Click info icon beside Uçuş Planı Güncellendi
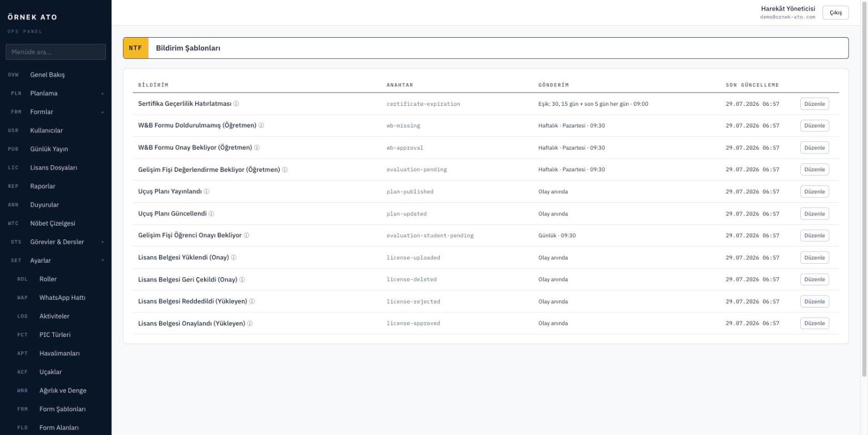The image size is (868, 435). coord(211,214)
